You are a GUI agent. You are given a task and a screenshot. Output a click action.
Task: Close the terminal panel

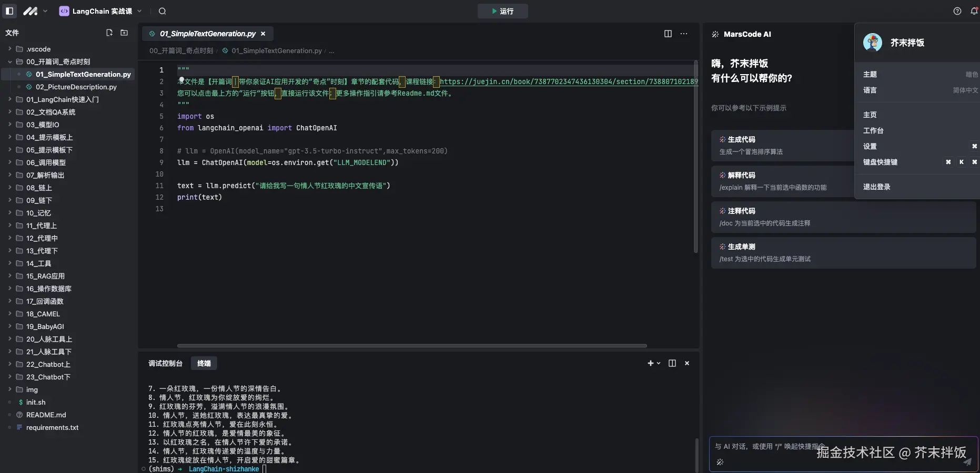[686, 363]
